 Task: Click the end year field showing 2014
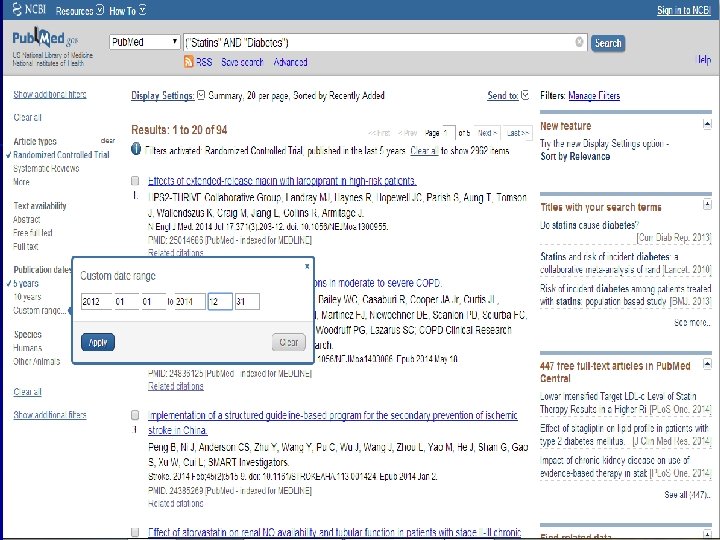click(x=190, y=302)
